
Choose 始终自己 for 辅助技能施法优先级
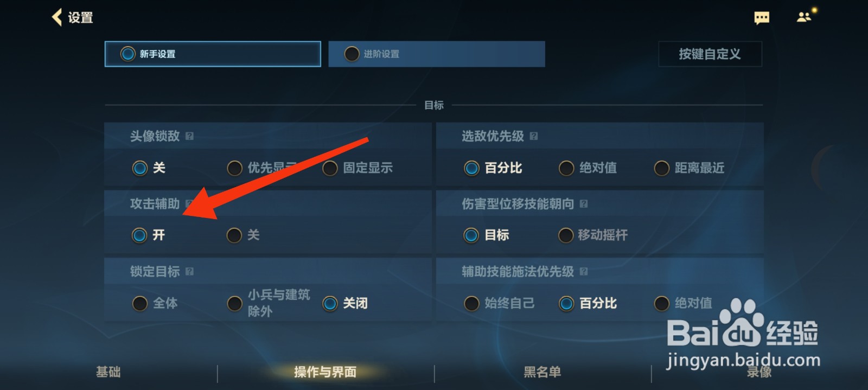point(499,303)
